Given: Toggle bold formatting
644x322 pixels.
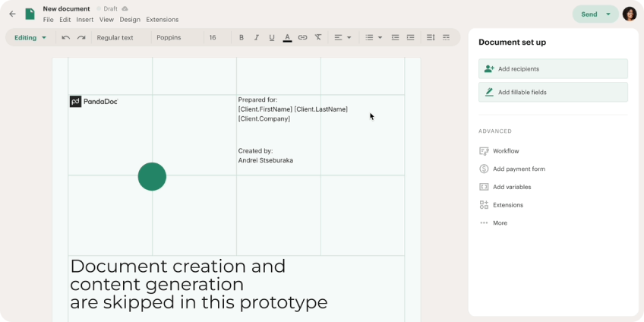Looking at the screenshot, I should coord(241,37).
